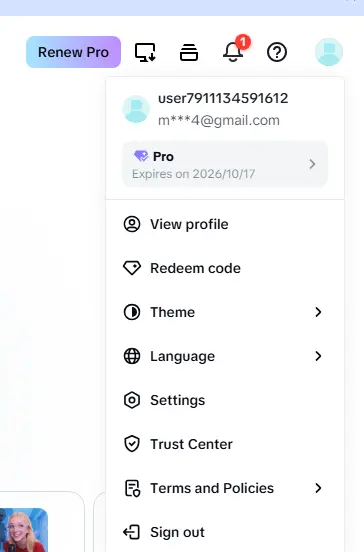The height and width of the screenshot is (552, 364).
Task: Click the profile avatar in top bar
Action: click(329, 52)
